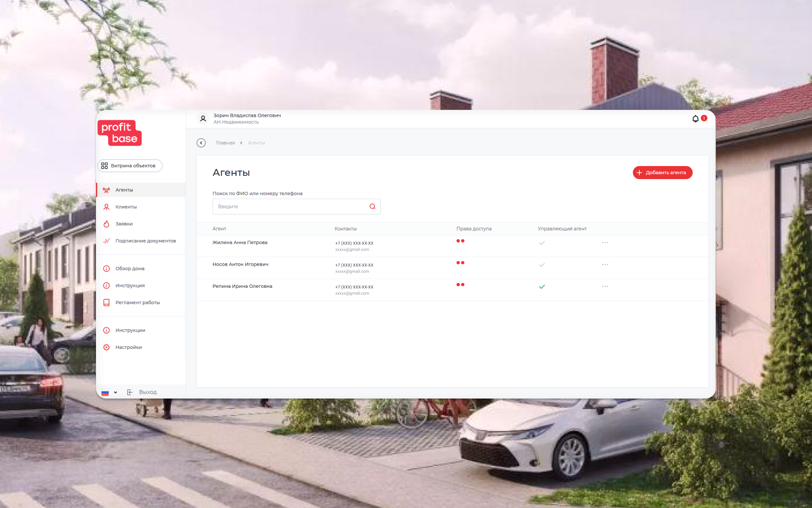
Task: Click the search magnifier icon
Action: click(372, 207)
